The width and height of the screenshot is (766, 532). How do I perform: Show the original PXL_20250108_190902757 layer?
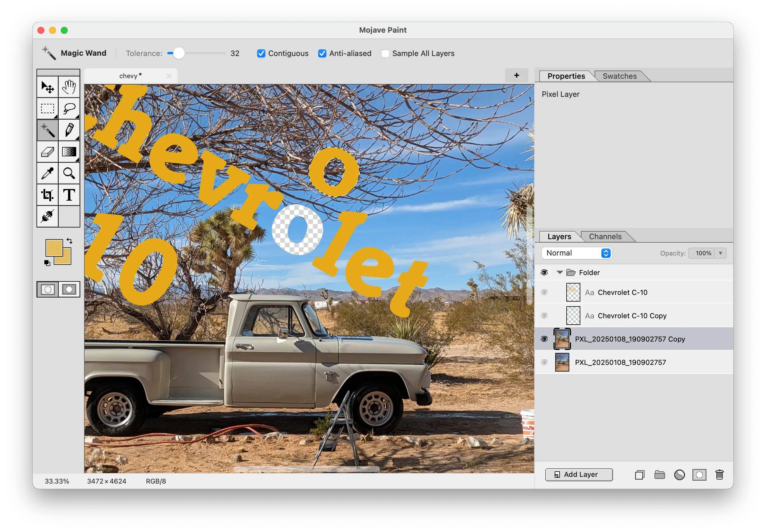pyautogui.click(x=544, y=362)
